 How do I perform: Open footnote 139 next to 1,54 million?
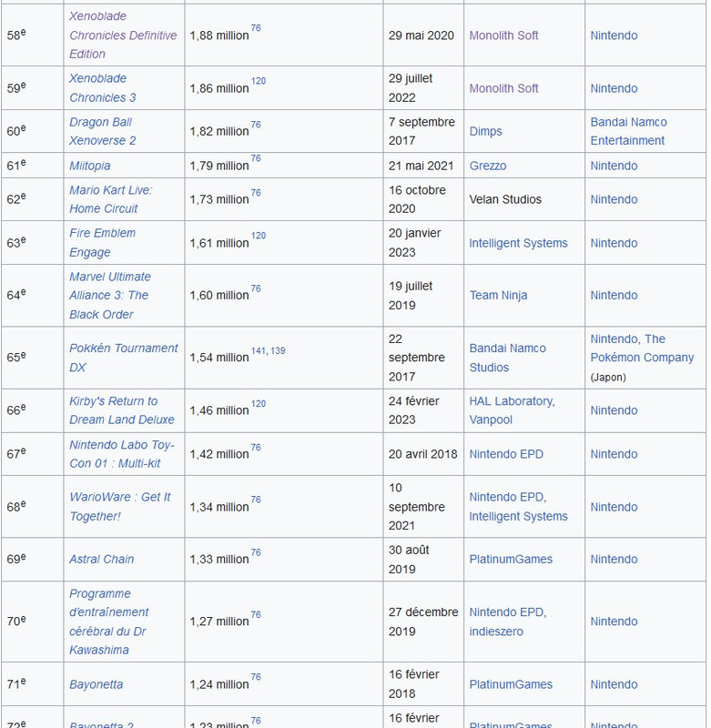[278, 350]
